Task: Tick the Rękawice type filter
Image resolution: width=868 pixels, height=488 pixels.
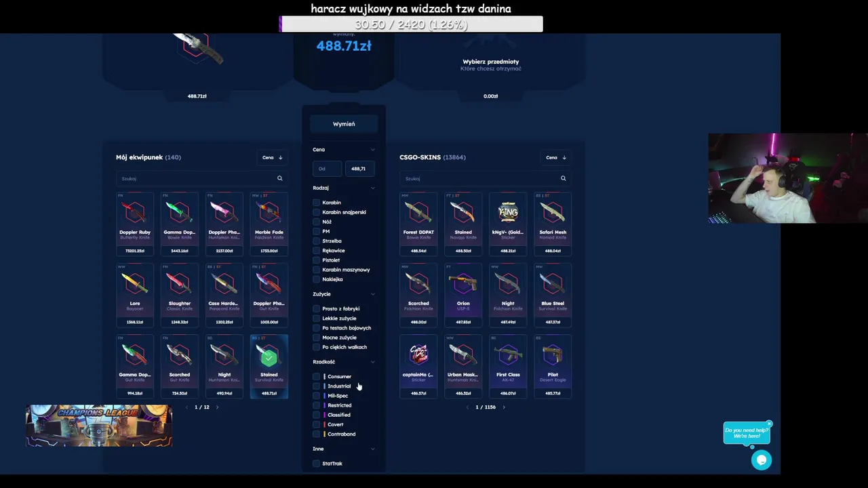Action: pos(316,251)
